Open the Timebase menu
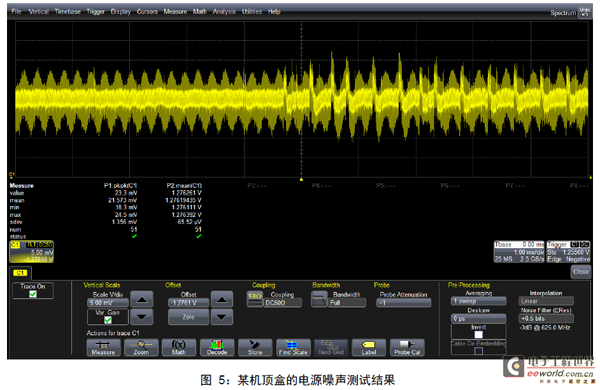 [x=68, y=11]
